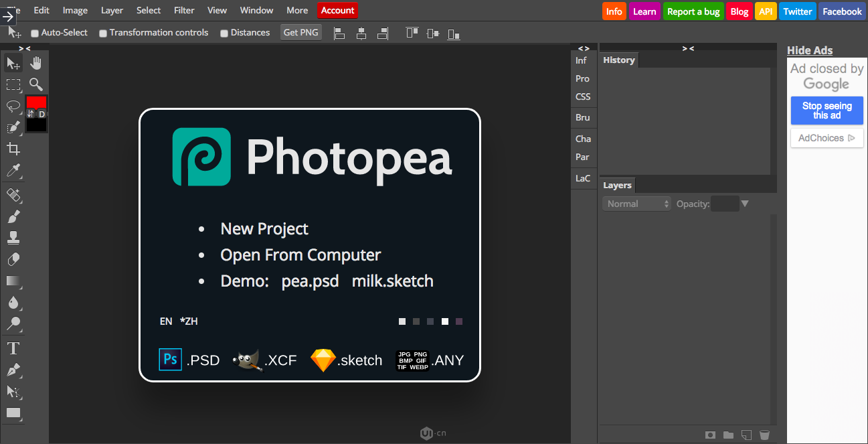The image size is (868, 444).
Task: Open the black background color swatch
Action: tap(36, 125)
